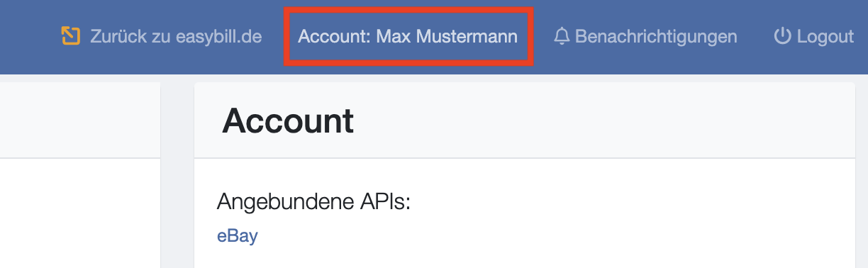The image size is (868, 268).
Task: Open the Benachrichtigungen text label
Action: (656, 35)
